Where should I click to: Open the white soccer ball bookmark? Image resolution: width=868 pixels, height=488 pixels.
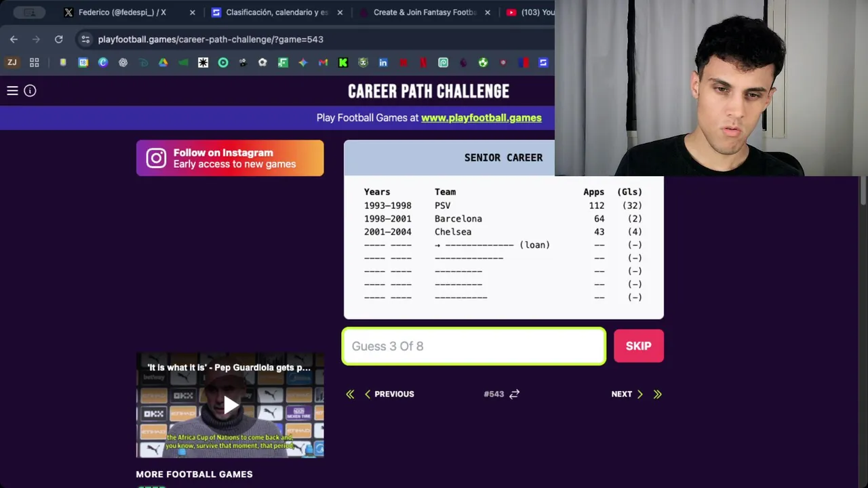point(262,62)
